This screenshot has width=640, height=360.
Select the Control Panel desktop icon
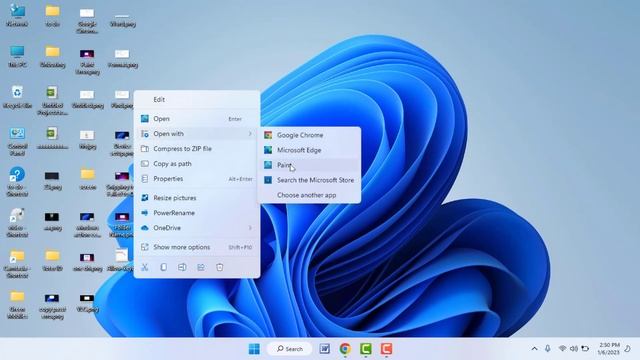17,142
